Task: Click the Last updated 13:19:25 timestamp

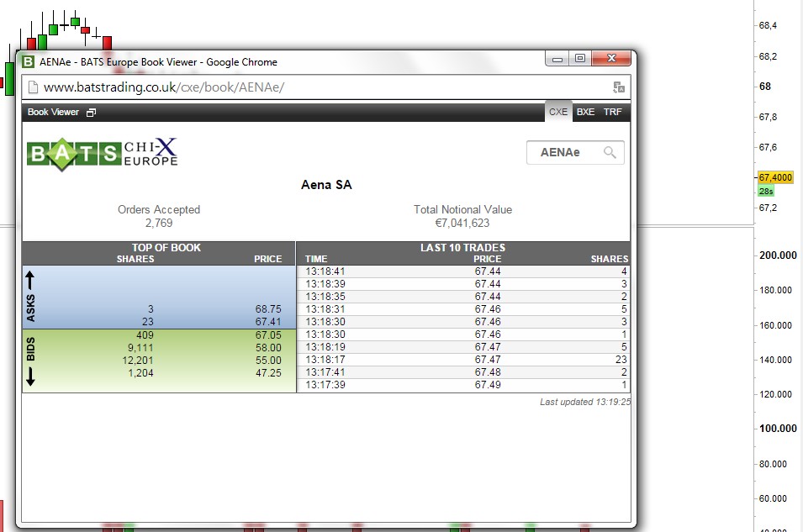Action: coord(585,402)
